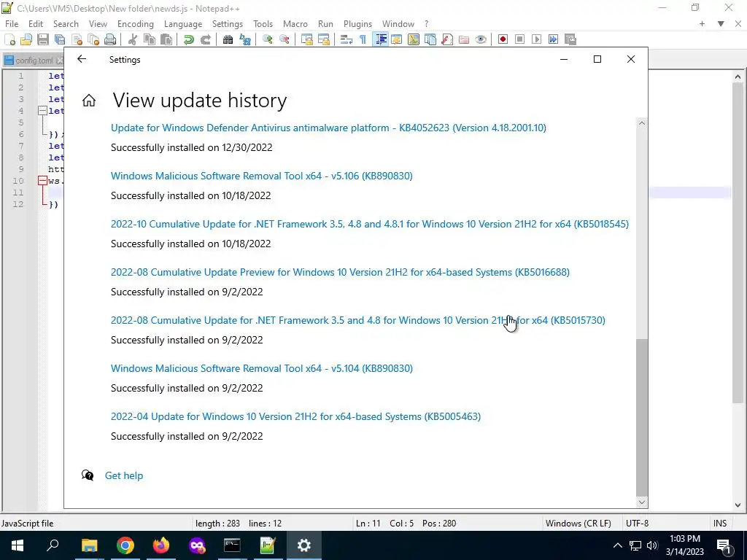Viewport: 747px width, 560px height.
Task: Open Malicious Software Removal Tool v5.106 link
Action: [262, 176]
